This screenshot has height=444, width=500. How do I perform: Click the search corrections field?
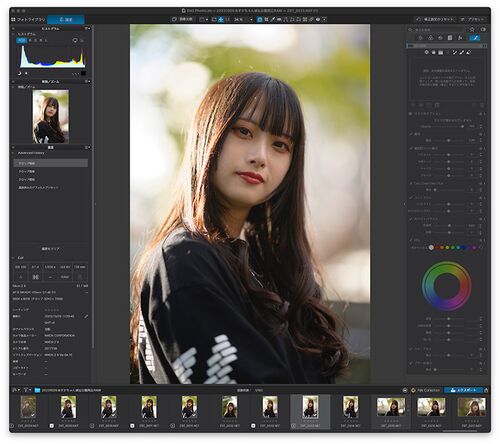[x=437, y=30]
